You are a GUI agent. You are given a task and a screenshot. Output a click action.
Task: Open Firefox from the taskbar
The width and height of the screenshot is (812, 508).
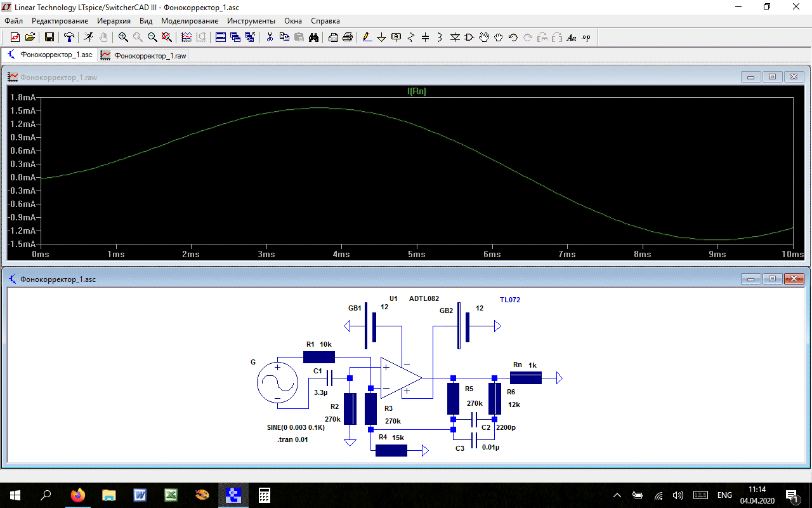click(x=78, y=495)
